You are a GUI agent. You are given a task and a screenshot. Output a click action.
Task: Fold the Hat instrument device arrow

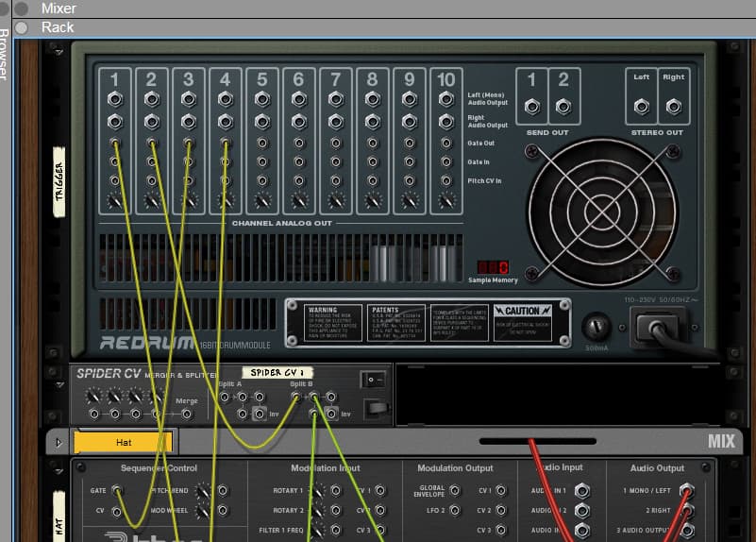tap(59, 470)
